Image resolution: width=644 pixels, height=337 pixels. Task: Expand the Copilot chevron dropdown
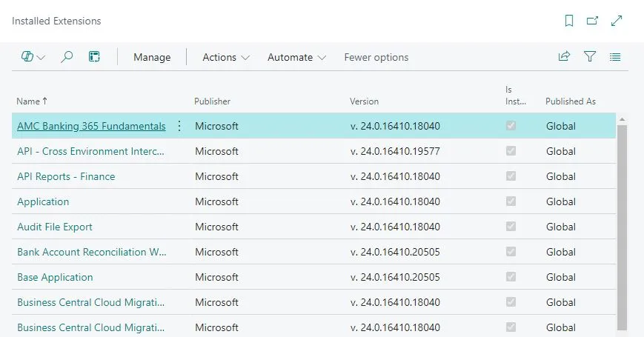coord(41,58)
